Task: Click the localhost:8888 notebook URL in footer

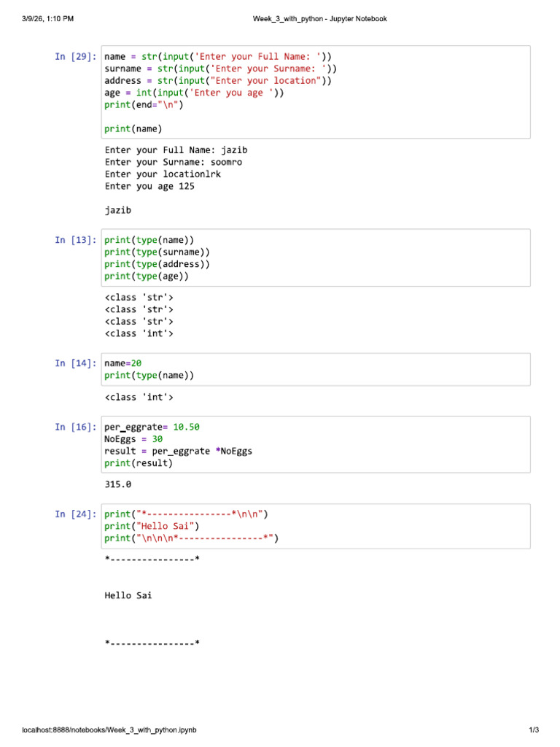Action: coord(109,729)
